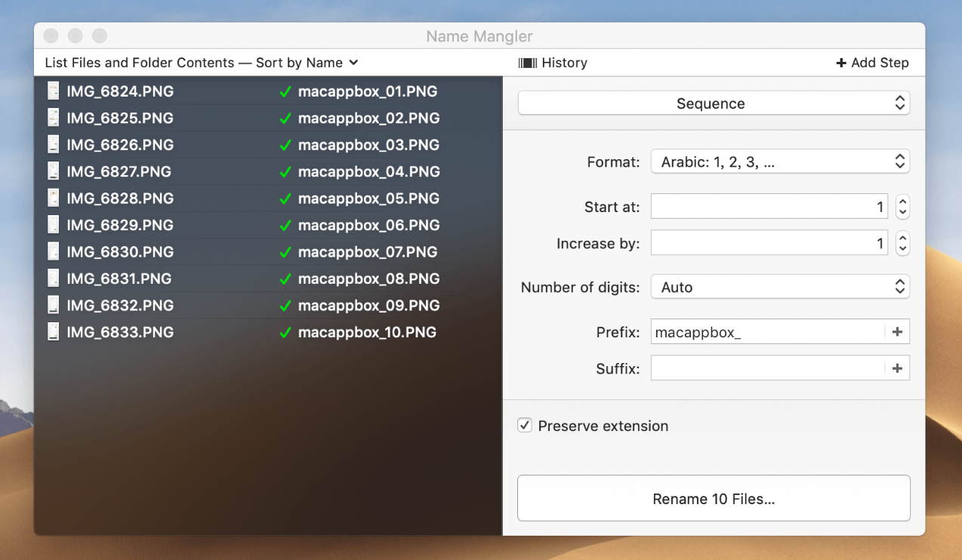This screenshot has height=560, width=962.
Task: Toggle the Preserve extension checkbox
Action: point(525,426)
